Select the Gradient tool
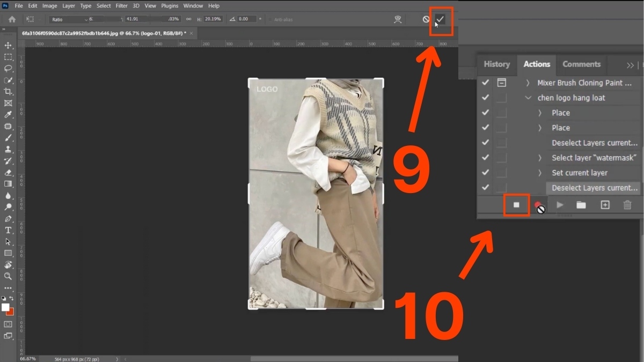 pyautogui.click(x=8, y=184)
